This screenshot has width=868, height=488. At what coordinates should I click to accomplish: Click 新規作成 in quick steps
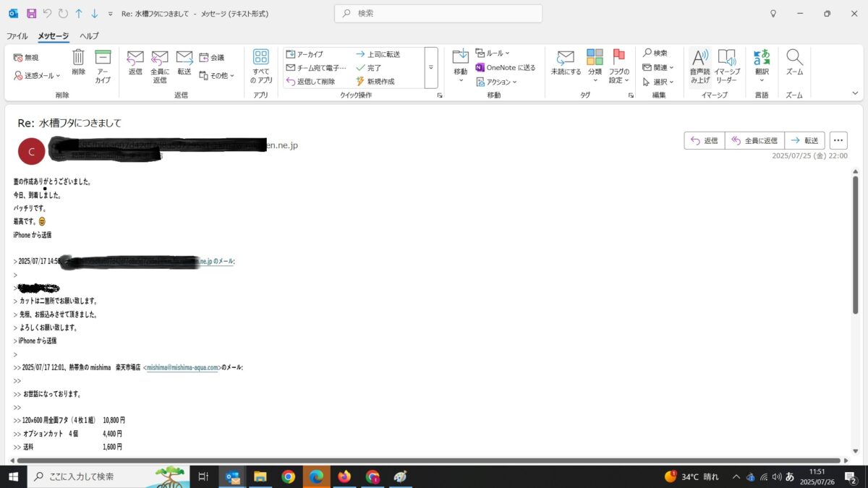point(375,81)
